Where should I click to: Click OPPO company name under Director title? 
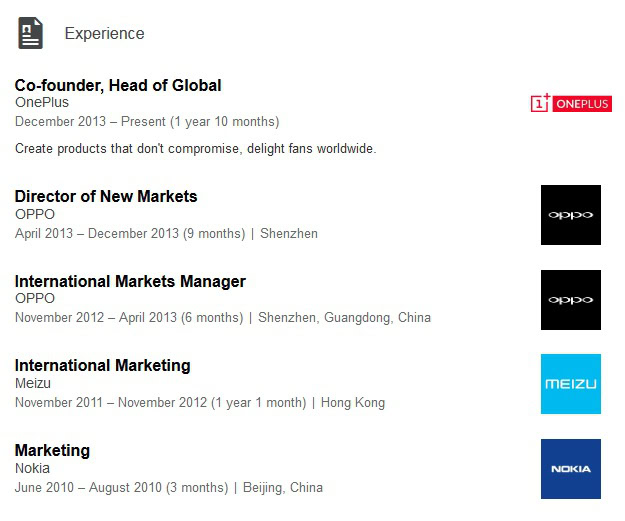(x=35, y=214)
